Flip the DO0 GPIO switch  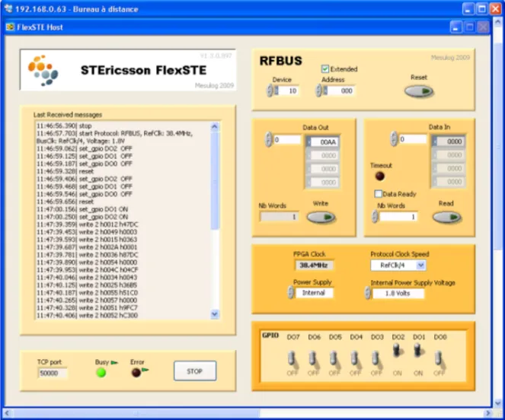click(x=439, y=358)
